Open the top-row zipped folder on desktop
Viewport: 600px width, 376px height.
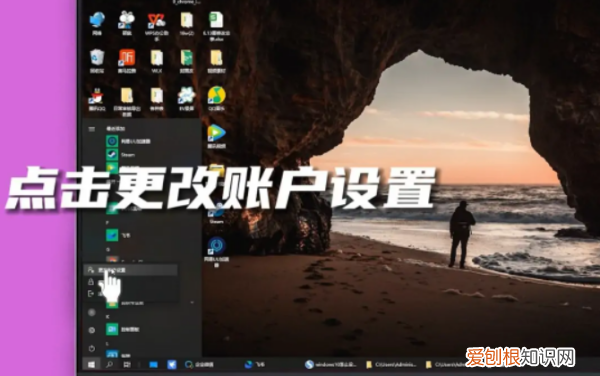186,23
